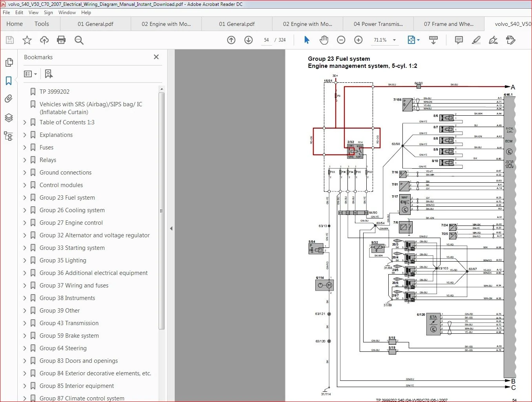Click the scrolling mode download icon

pyautogui.click(x=433, y=40)
